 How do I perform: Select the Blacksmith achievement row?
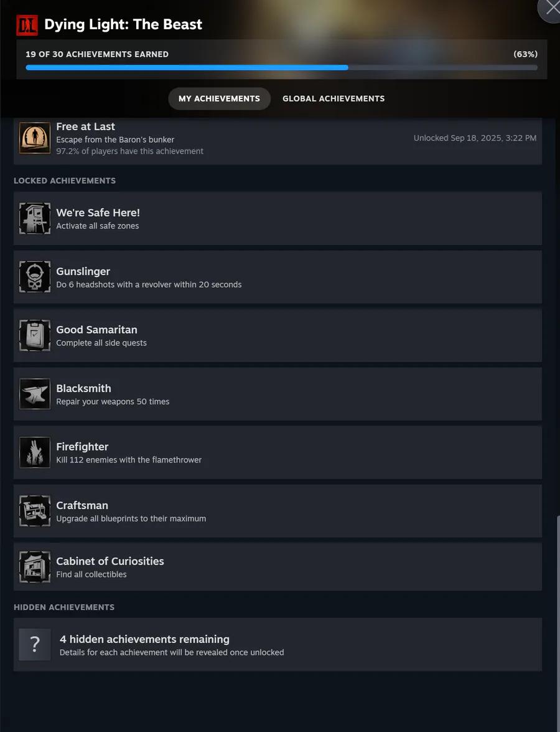click(278, 394)
